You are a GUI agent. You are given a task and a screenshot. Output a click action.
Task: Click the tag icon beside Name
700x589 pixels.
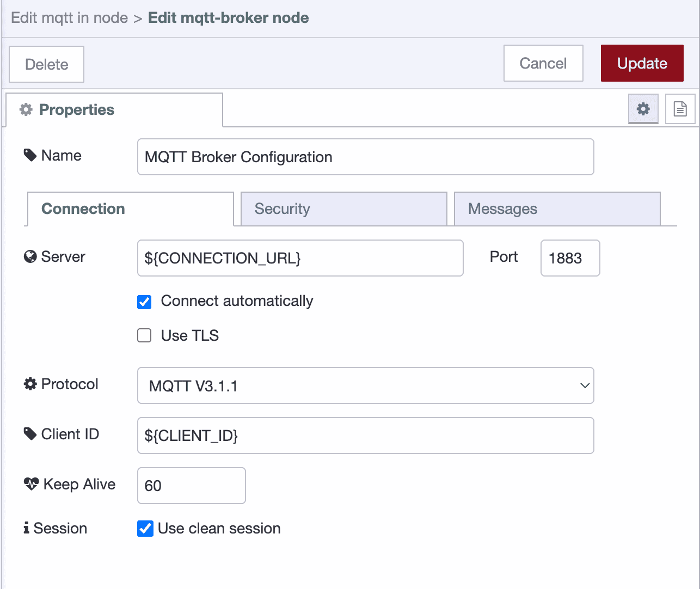point(30,155)
